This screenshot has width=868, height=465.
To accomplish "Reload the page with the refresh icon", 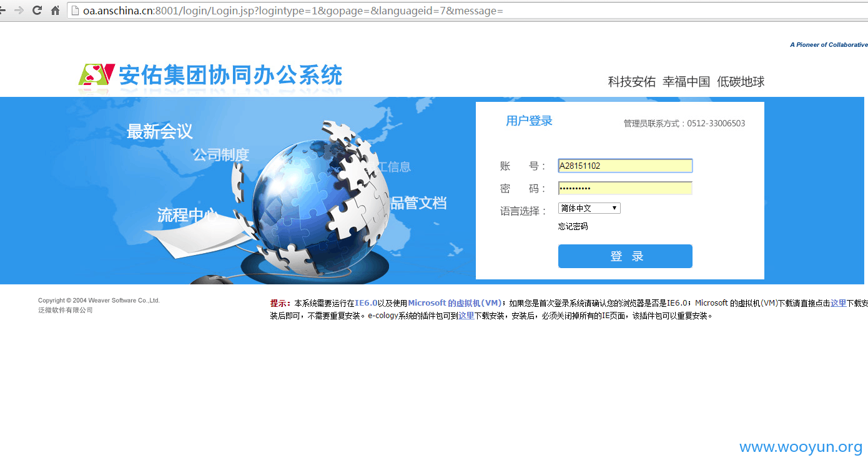I will pos(37,10).
